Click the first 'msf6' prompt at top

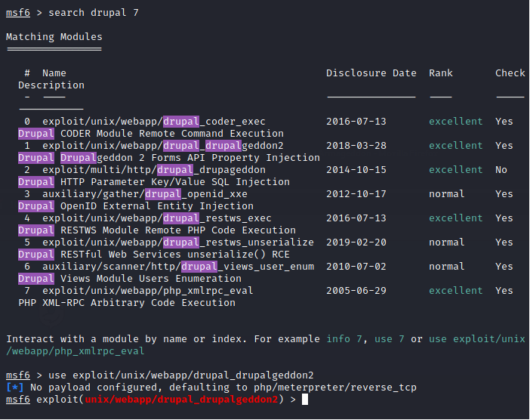[18, 13]
